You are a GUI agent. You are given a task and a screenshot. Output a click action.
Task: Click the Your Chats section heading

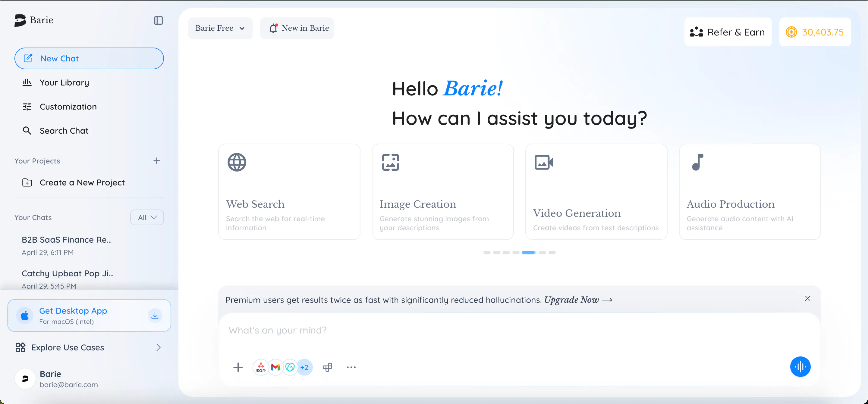click(x=33, y=217)
